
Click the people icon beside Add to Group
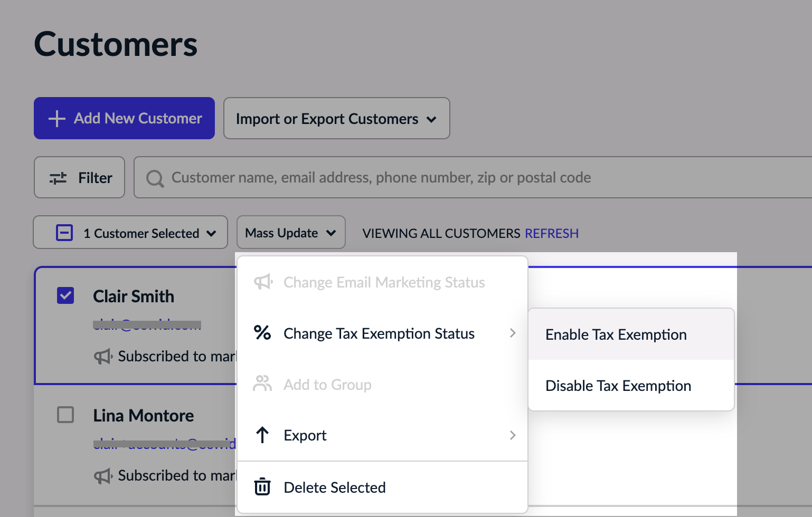click(262, 384)
